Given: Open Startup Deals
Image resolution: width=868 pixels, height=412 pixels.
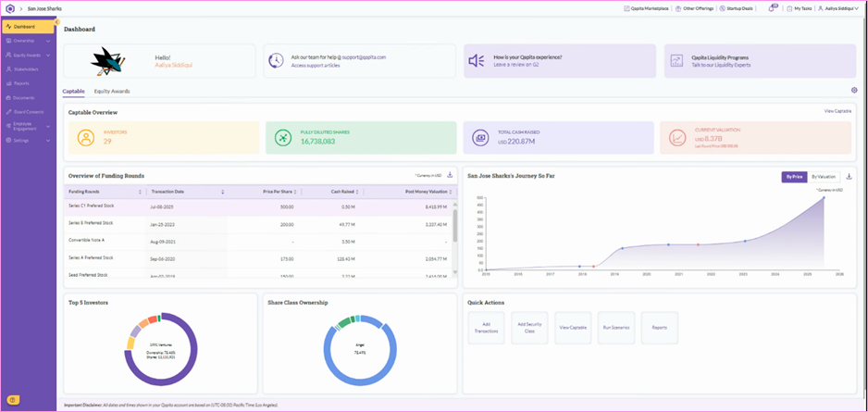Looking at the screenshot, I should pos(736,9).
